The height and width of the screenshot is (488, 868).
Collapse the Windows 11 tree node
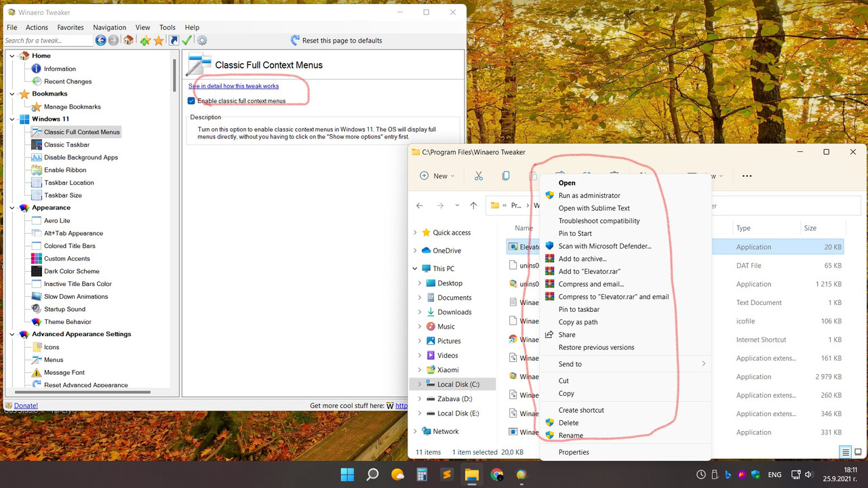[x=14, y=119]
